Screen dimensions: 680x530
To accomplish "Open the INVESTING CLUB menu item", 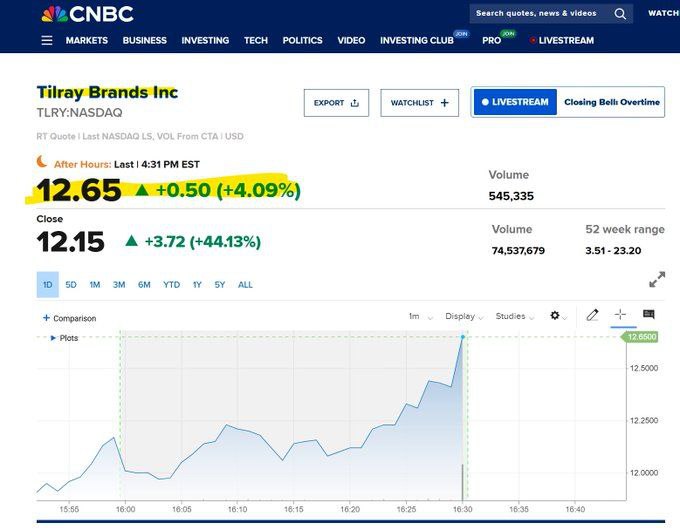I will 417,41.
